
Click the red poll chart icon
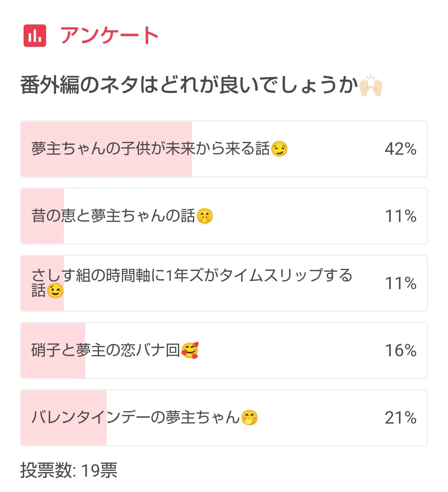35,35
